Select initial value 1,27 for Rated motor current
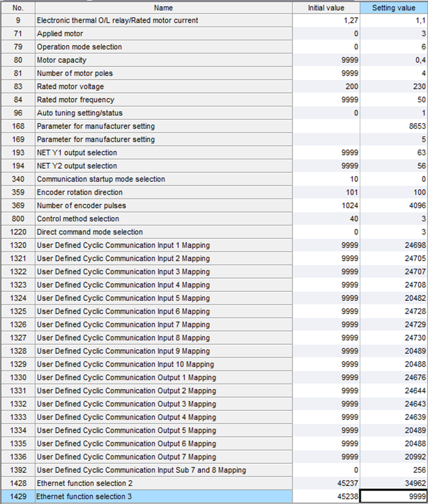This screenshot has height=504, width=428. [x=326, y=21]
